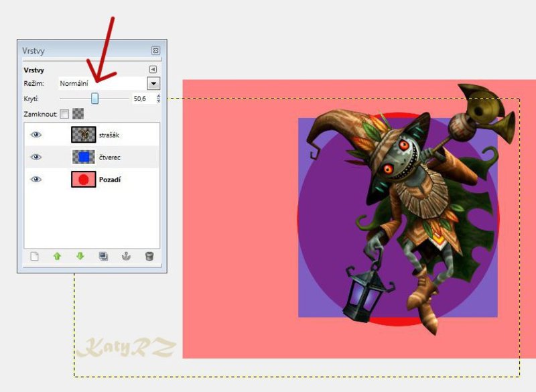
Task: Hide the čtverec layer
Action: click(x=36, y=157)
